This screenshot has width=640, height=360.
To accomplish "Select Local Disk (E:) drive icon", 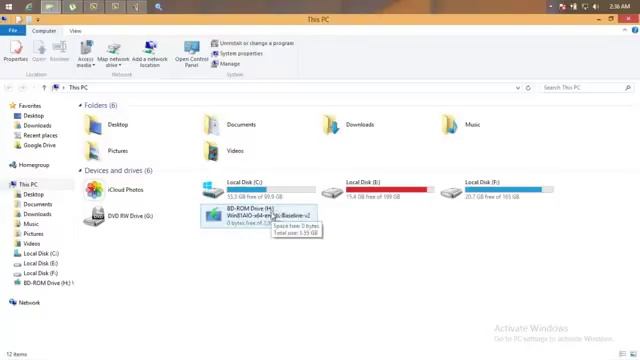I will 332,192.
